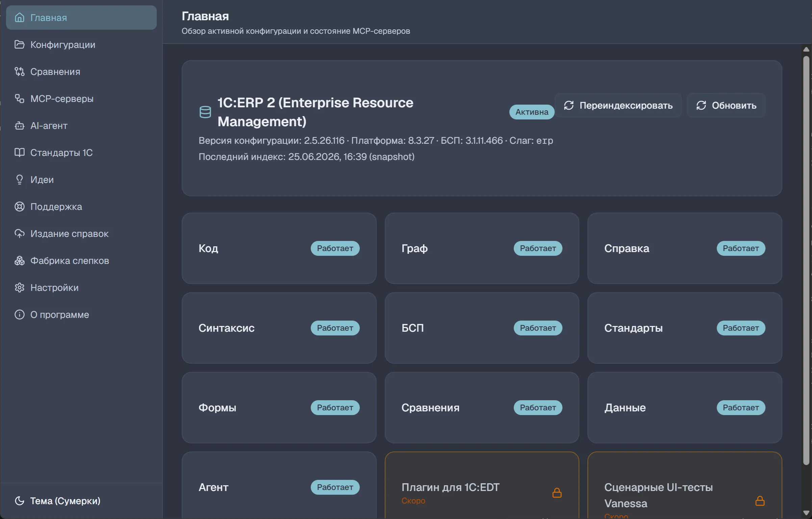Click the lightbulb icon next to Идеи
812x519 pixels.
point(20,180)
